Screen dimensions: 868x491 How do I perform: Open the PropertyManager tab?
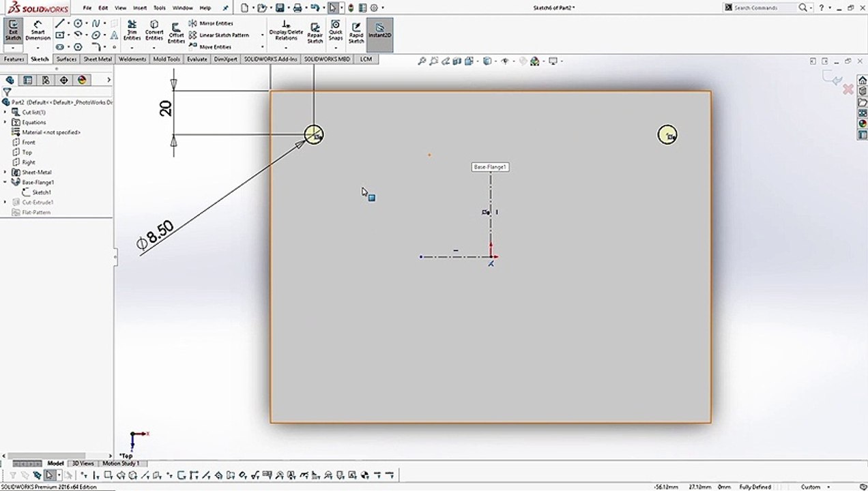28,80
